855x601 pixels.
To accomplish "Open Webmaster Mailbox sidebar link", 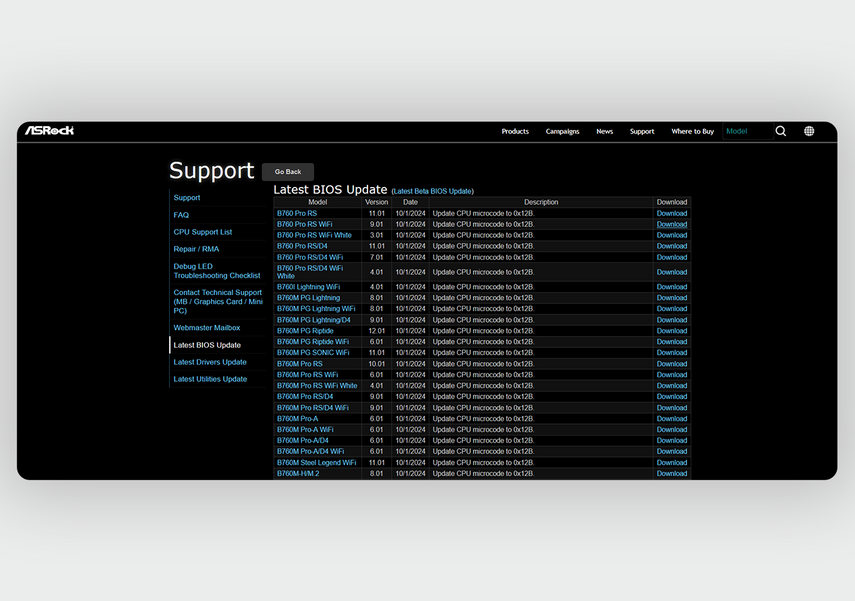I will tap(207, 328).
